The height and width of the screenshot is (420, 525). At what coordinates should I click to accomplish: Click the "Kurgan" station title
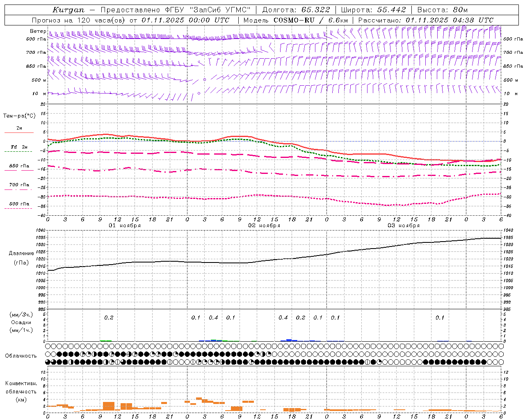coord(68,10)
